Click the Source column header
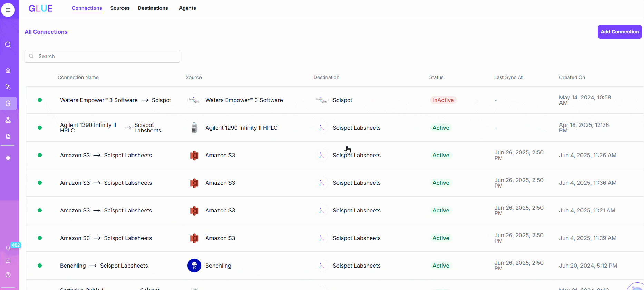The height and width of the screenshot is (290, 644). tap(194, 77)
